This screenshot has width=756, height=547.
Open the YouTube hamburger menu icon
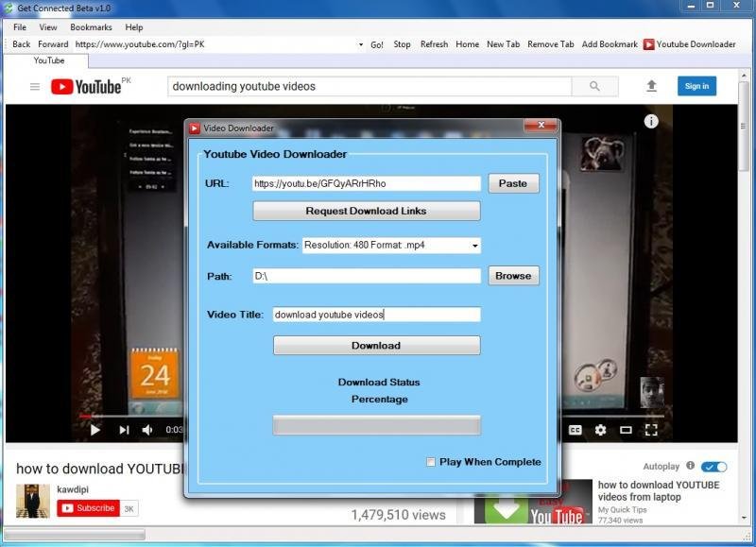tap(35, 86)
